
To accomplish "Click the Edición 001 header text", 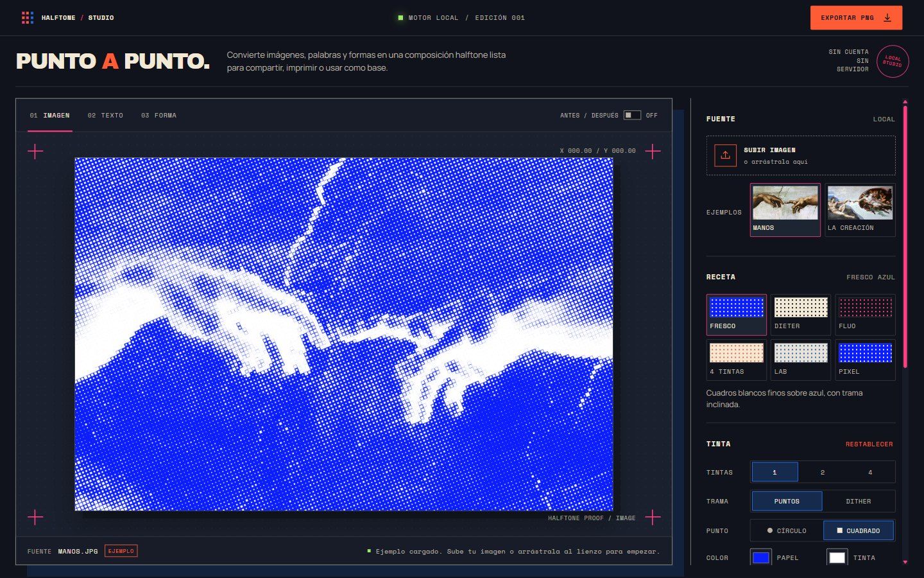I will (x=500, y=18).
